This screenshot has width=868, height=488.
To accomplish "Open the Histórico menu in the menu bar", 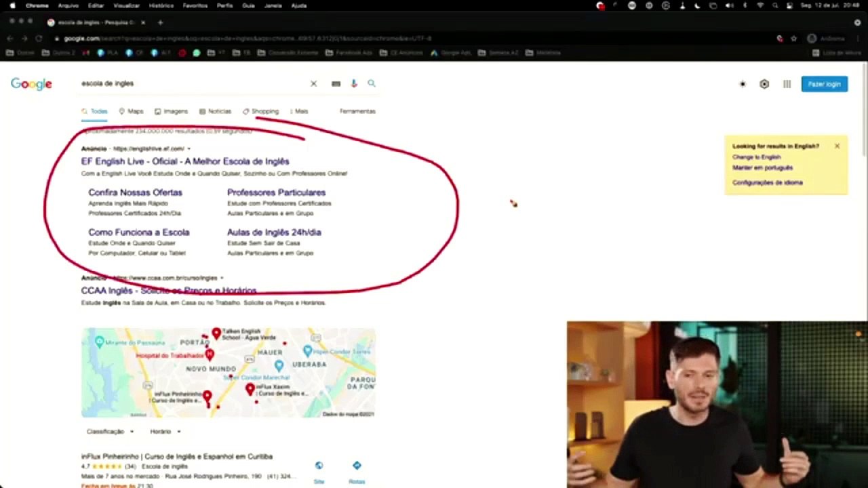I will [x=161, y=5].
